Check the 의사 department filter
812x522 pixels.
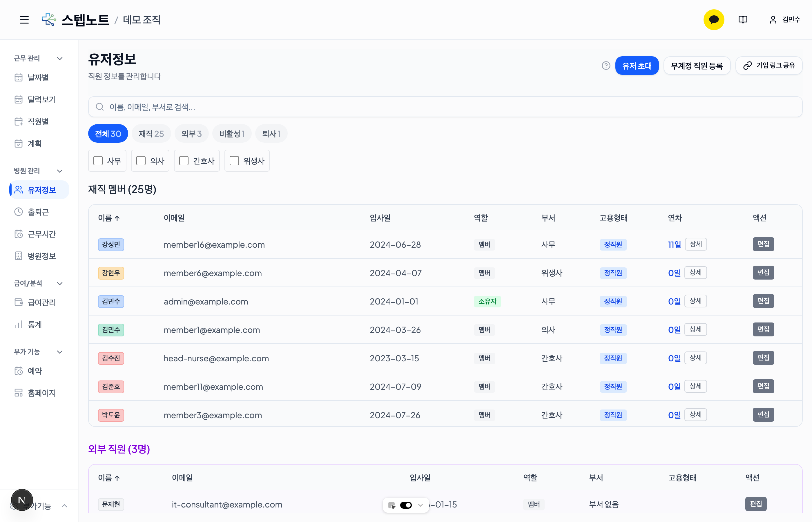pos(141,161)
